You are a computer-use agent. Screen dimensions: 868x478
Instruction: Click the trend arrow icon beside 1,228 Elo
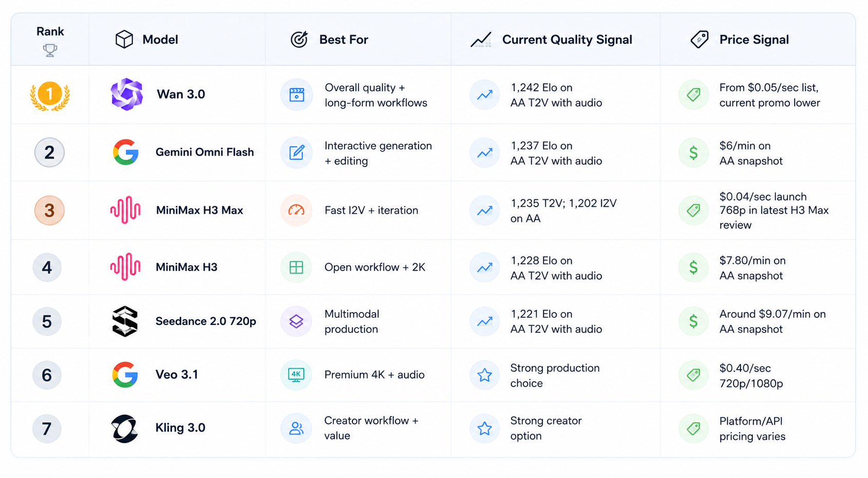pos(484,267)
